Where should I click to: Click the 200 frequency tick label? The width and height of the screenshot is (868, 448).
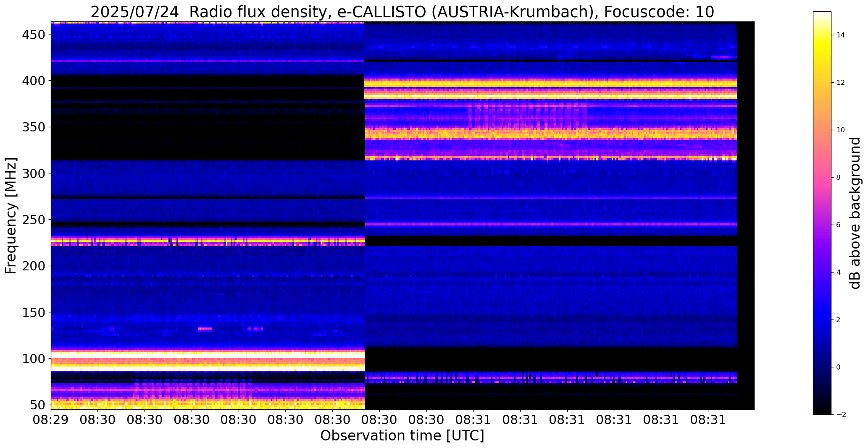[x=34, y=266]
